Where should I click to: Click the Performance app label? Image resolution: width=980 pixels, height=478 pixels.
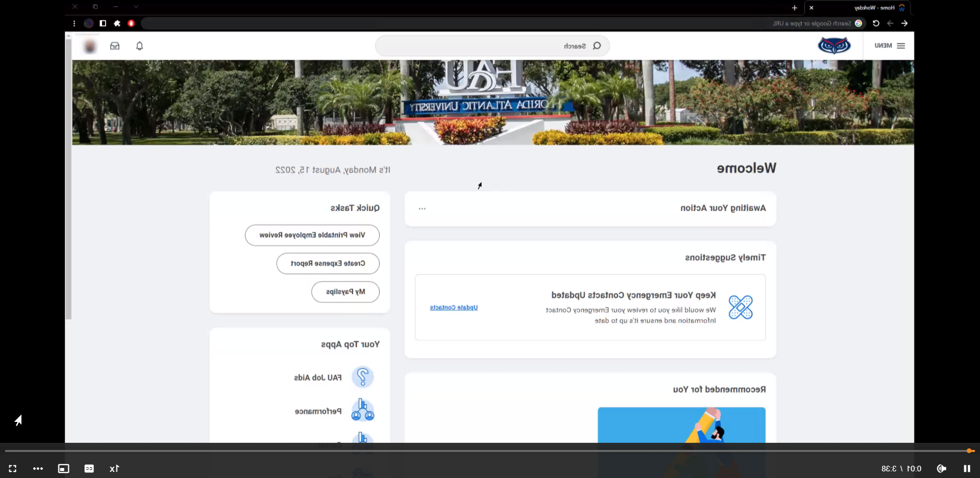click(x=318, y=411)
